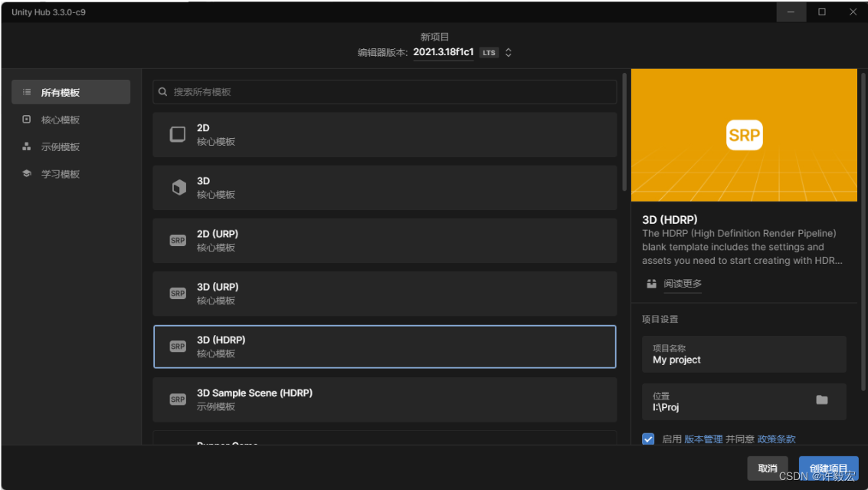The width and height of the screenshot is (868, 490).
Task: Select the 3D (HDRP) template
Action: point(385,347)
